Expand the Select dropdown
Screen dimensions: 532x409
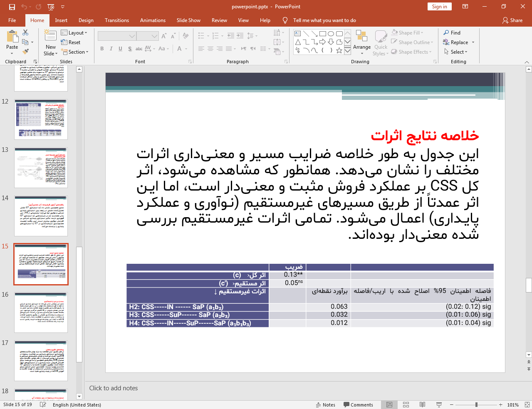pos(455,52)
